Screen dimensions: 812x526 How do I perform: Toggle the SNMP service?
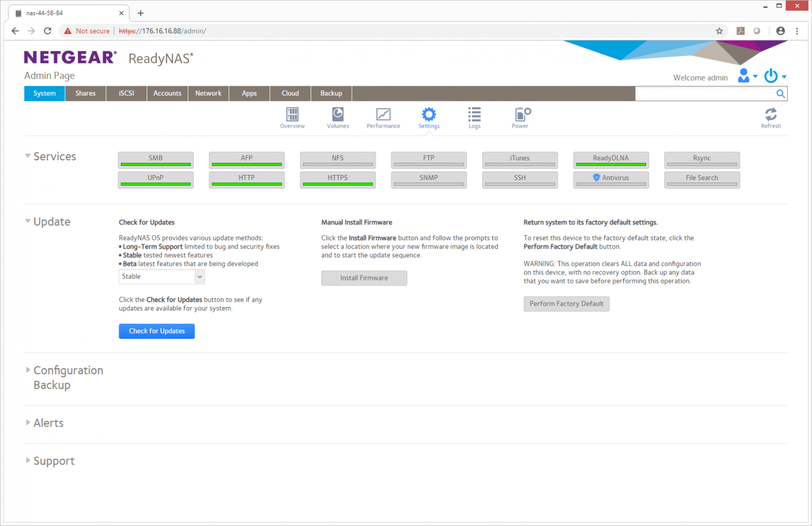click(429, 180)
